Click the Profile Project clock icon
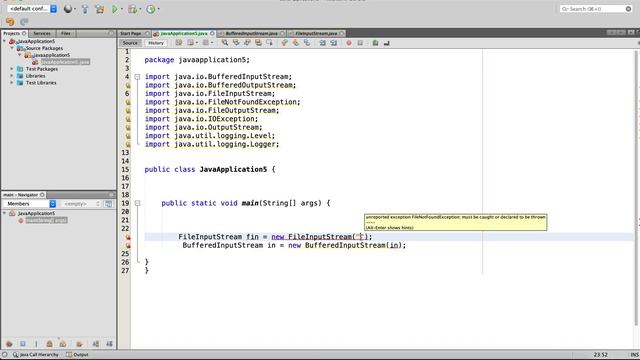 [x=151, y=9]
